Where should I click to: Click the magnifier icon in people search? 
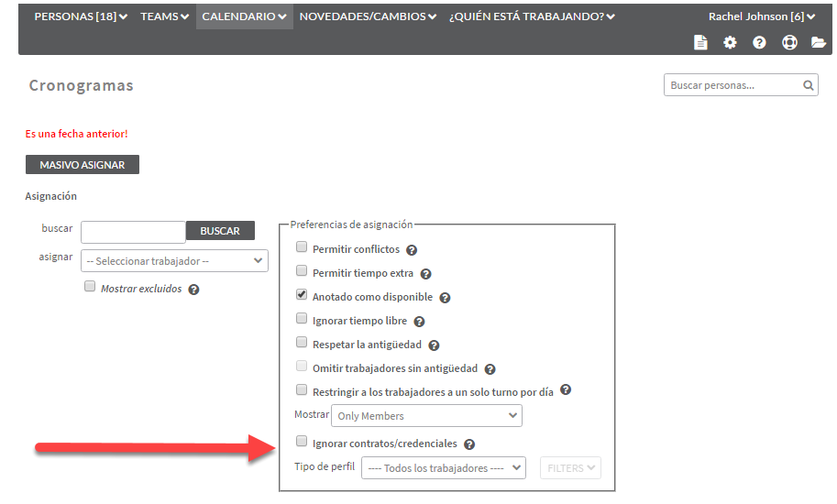coord(809,85)
